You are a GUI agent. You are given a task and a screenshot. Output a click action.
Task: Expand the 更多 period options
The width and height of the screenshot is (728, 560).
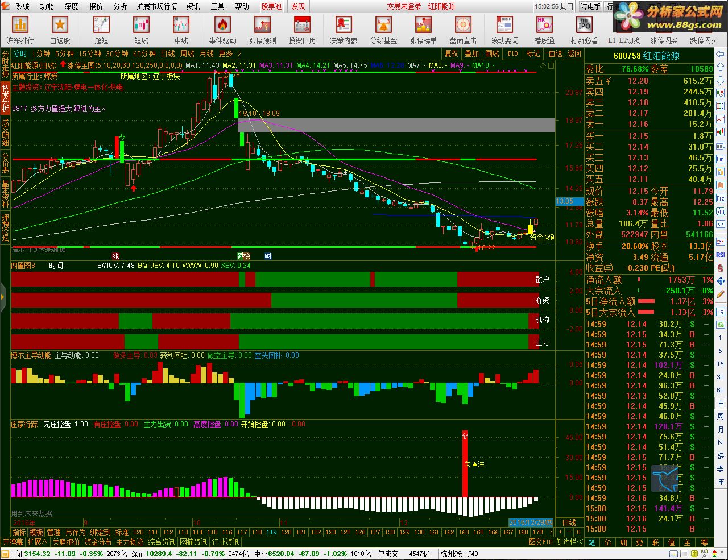click(x=230, y=53)
